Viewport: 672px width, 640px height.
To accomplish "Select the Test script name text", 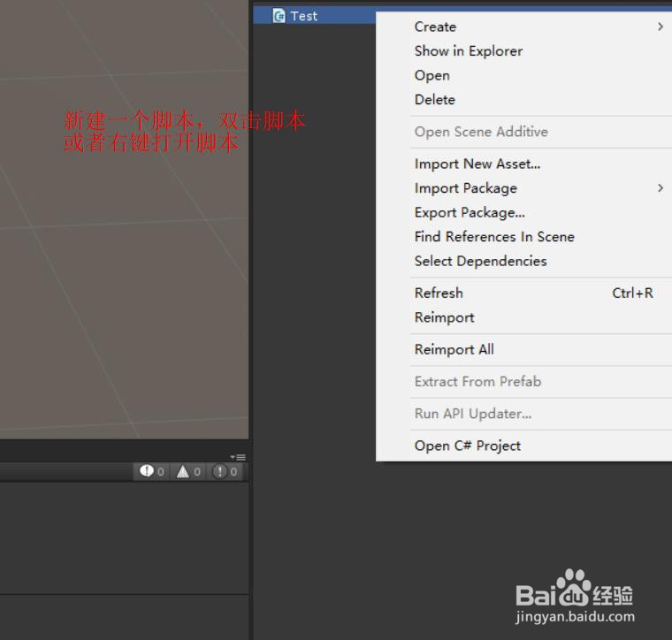I will click(304, 16).
